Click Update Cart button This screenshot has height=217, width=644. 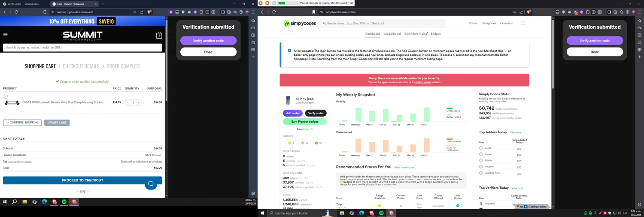pos(57,123)
